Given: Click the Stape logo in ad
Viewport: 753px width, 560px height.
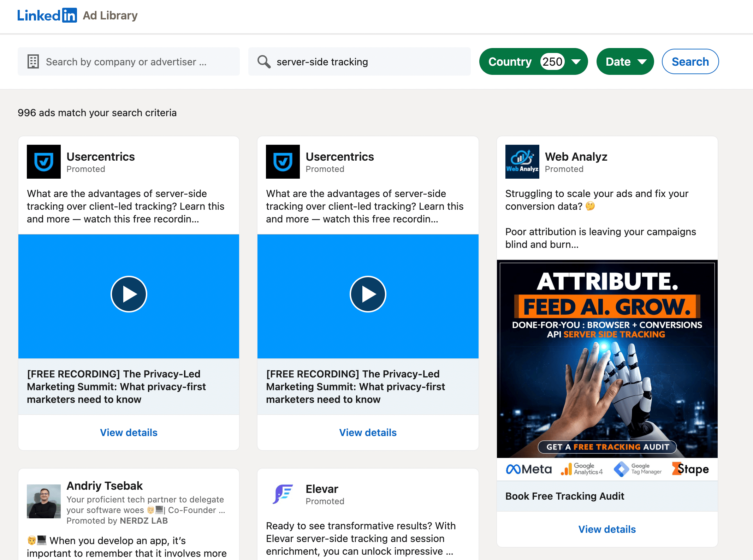Looking at the screenshot, I should coord(690,469).
